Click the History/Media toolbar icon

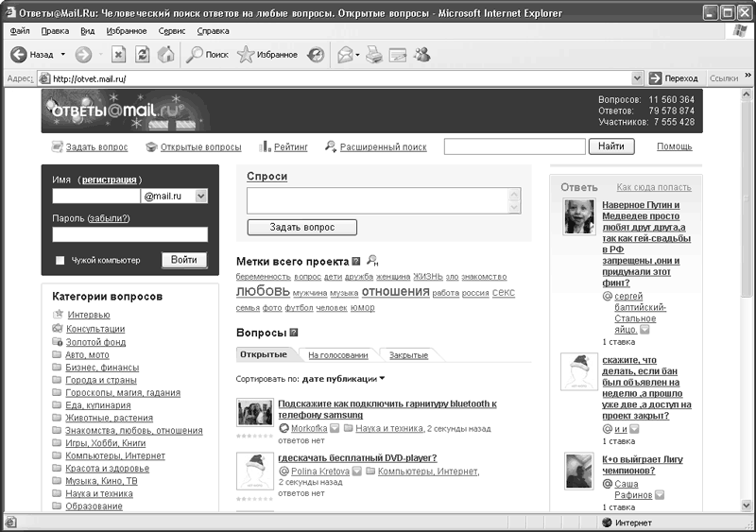316,55
